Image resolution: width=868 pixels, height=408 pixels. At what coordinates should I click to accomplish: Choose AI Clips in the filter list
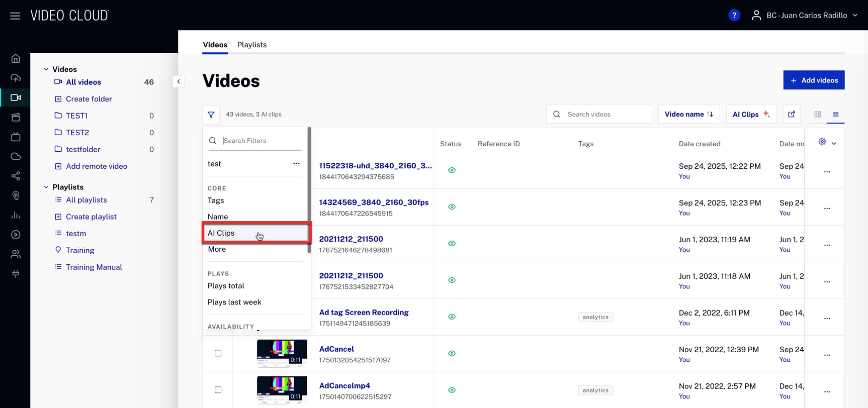[221, 233]
